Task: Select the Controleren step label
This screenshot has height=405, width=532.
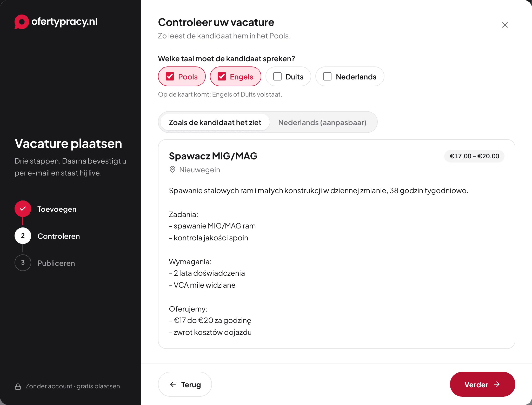Action: [x=59, y=236]
